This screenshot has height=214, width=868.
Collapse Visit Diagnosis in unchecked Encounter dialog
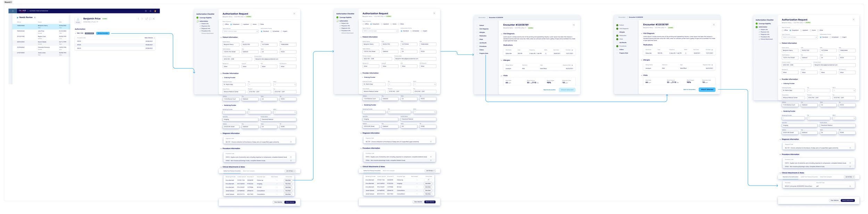click(502, 34)
